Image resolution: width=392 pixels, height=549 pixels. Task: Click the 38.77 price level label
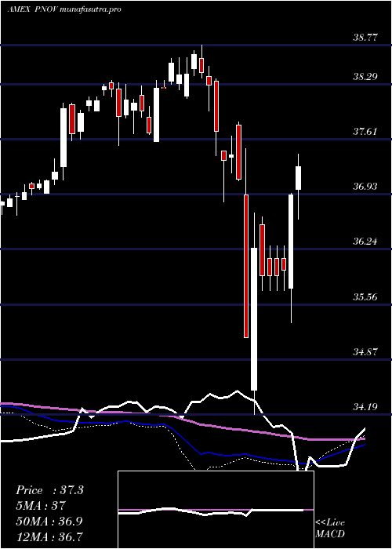click(x=365, y=38)
